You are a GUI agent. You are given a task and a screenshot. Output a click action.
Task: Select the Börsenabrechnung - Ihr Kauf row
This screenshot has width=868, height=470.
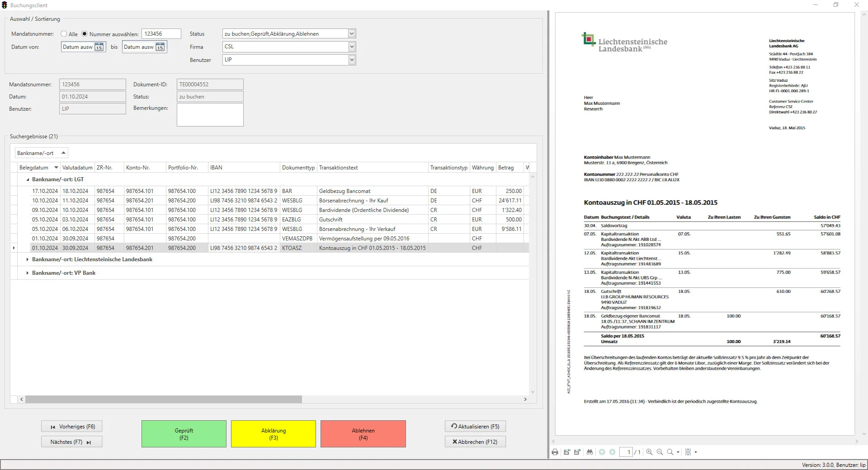coord(273,201)
